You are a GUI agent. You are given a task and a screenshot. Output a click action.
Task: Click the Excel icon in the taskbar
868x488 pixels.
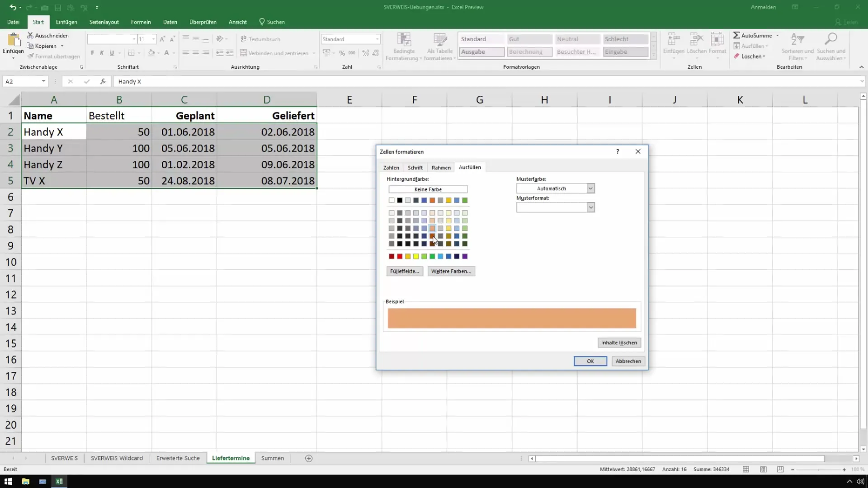point(59,481)
